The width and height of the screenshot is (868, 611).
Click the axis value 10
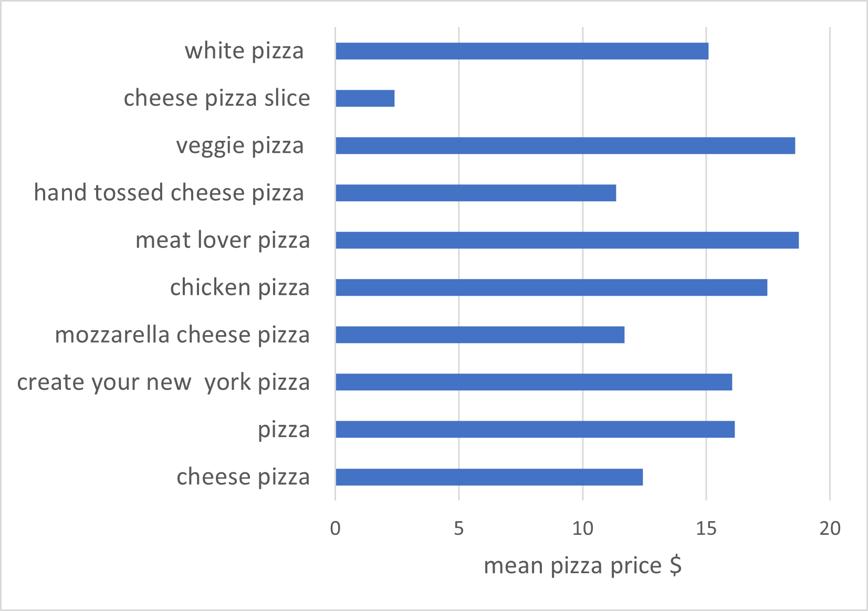tap(583, 528)
